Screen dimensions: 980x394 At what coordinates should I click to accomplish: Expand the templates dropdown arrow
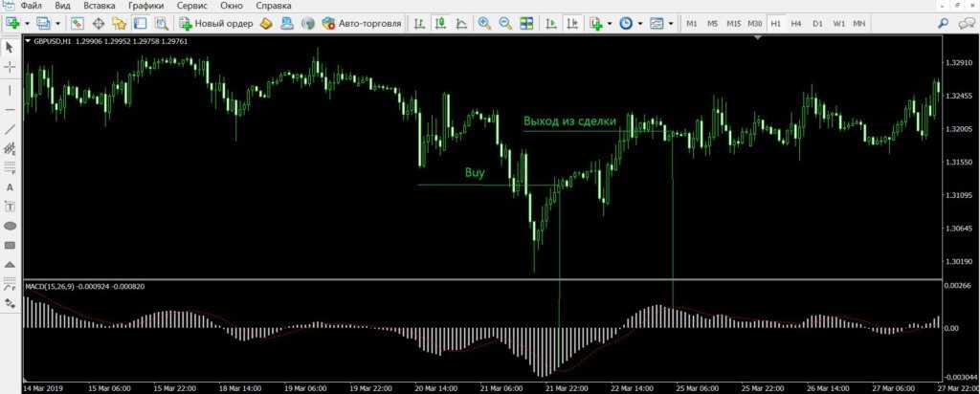tap(670, 23)
